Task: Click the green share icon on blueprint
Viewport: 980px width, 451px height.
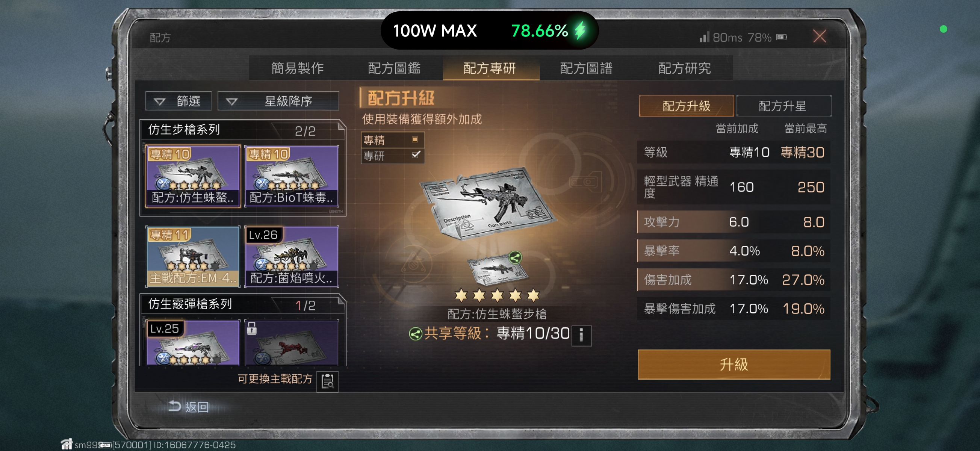Action: click(x=515, y=258)
